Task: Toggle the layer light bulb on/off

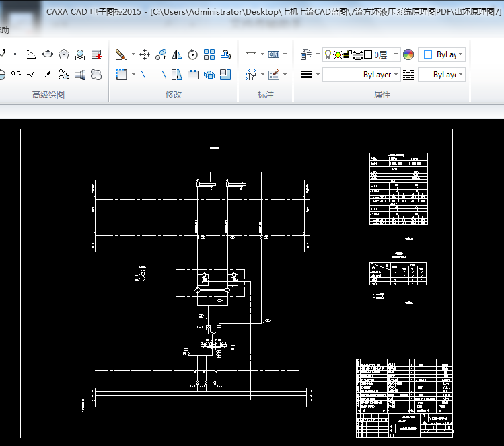Action: [x=328, y=54]
